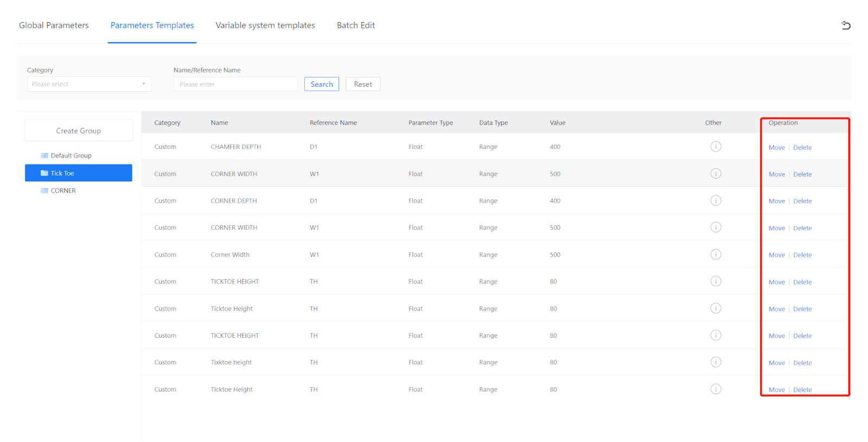Click info icon for Tixktoe height row
The width and height of the screenshot is (868, 442).
(x=716, y=362)
